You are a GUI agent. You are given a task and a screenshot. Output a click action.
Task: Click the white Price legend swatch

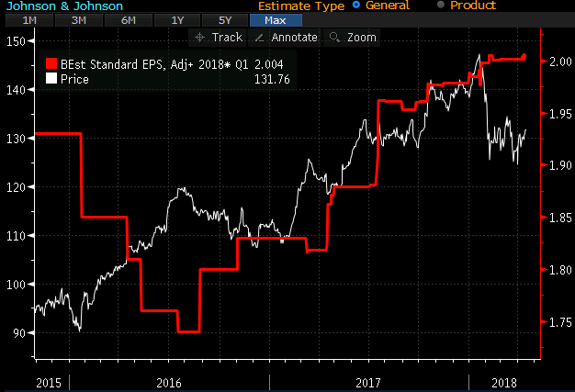click(x=51, y=78)
